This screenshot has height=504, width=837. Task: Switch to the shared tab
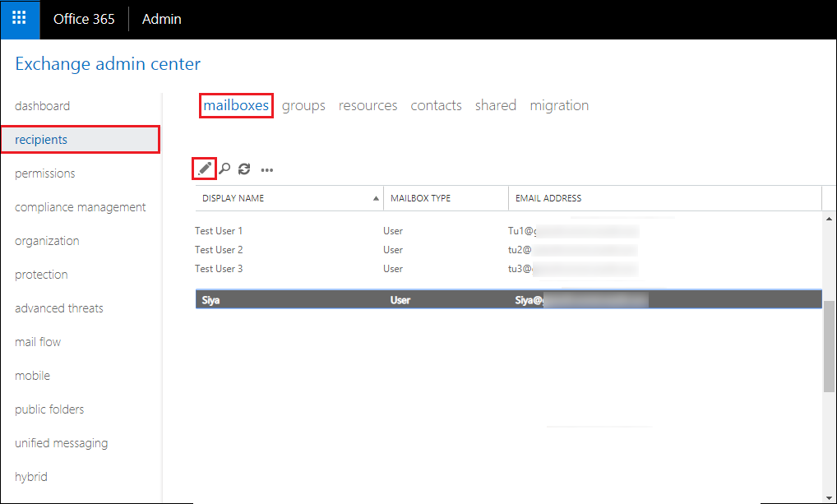pyautogui.click(x=495, y=106)
